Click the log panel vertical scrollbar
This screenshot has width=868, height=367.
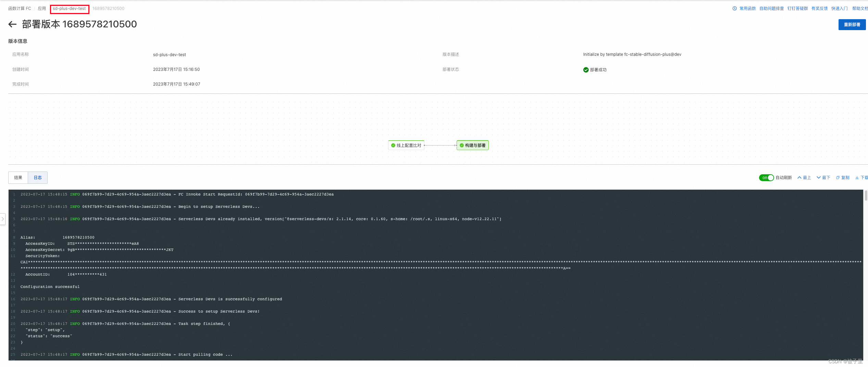coord(866,195)
